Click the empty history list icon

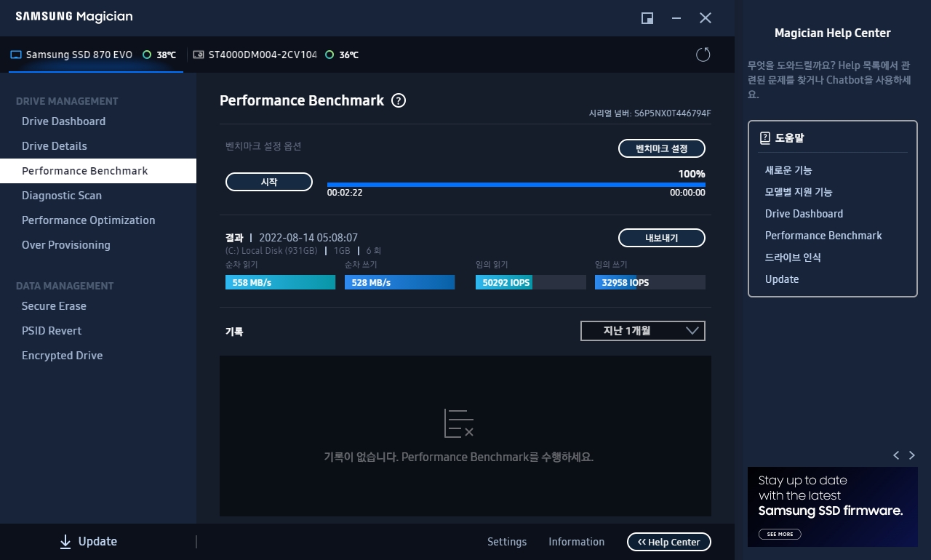(459, 423)
